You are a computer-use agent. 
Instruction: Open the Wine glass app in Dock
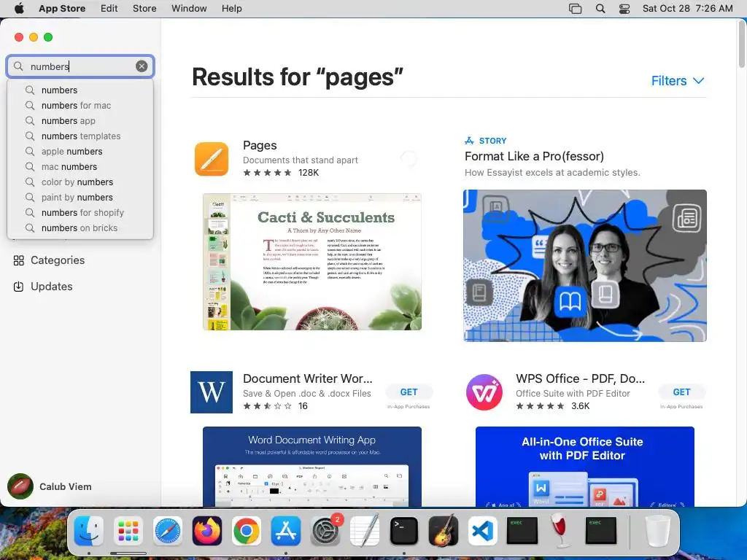pos(561,531)
